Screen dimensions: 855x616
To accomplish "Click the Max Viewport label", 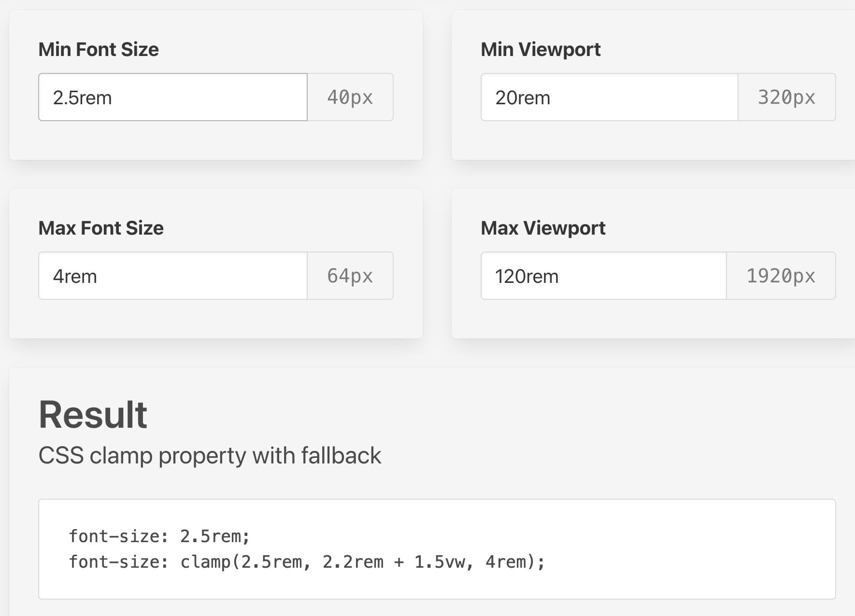I will 543,228.
